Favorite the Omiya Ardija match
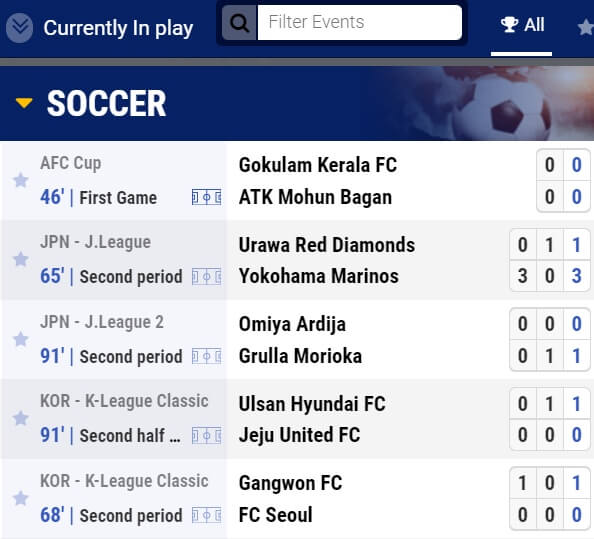This screenshot has height=539, width=594. 20,339
